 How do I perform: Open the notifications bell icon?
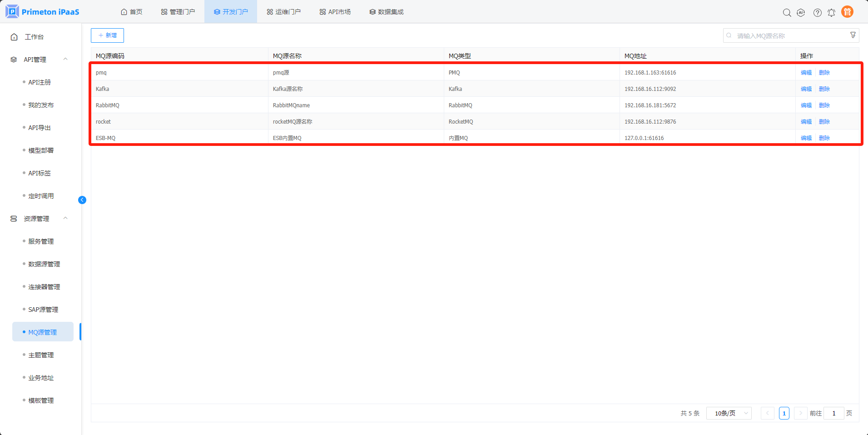pos(831,13)
